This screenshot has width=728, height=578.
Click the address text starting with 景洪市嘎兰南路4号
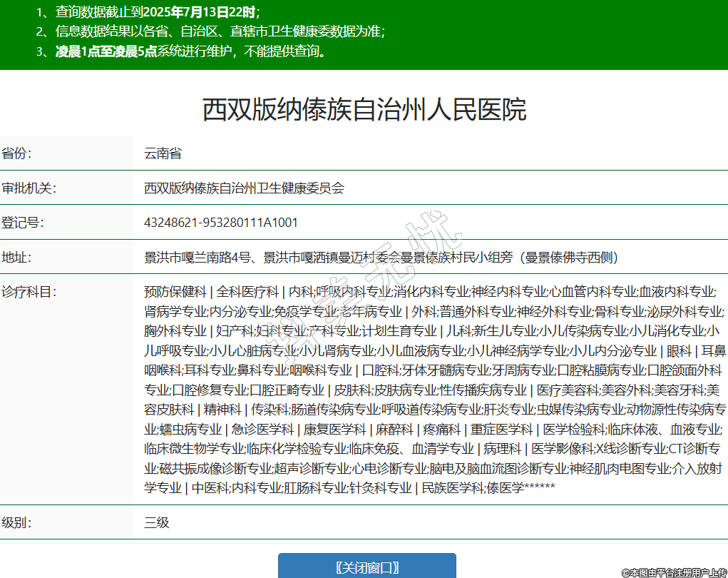380,258
